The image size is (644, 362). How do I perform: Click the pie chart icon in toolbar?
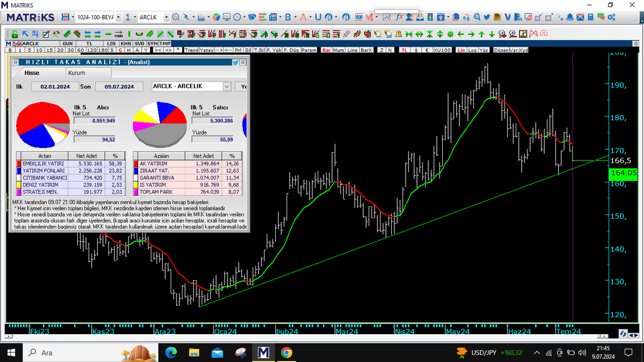click(x=216, y=17)
